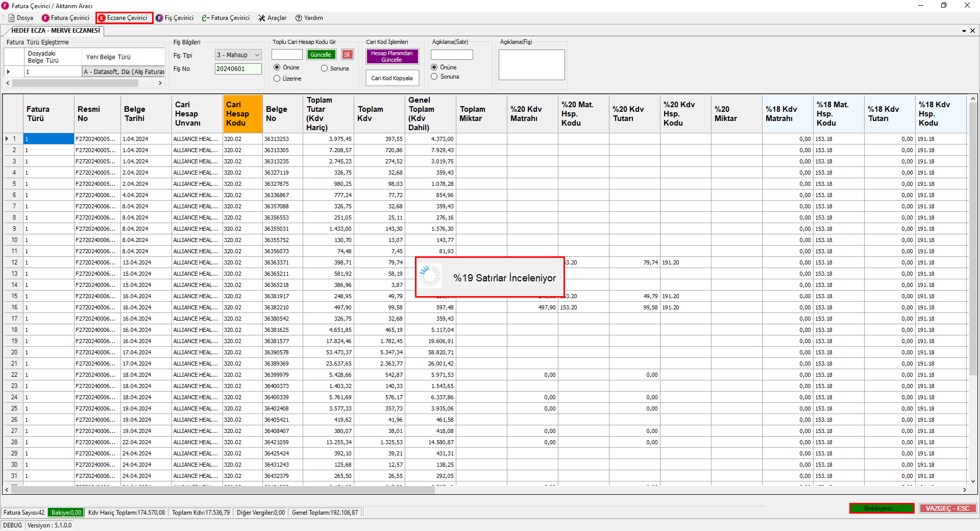This screenshot has height=531, width=980.
Task: Open the Eczane Çevirici menu
Action: click(125, 18)
